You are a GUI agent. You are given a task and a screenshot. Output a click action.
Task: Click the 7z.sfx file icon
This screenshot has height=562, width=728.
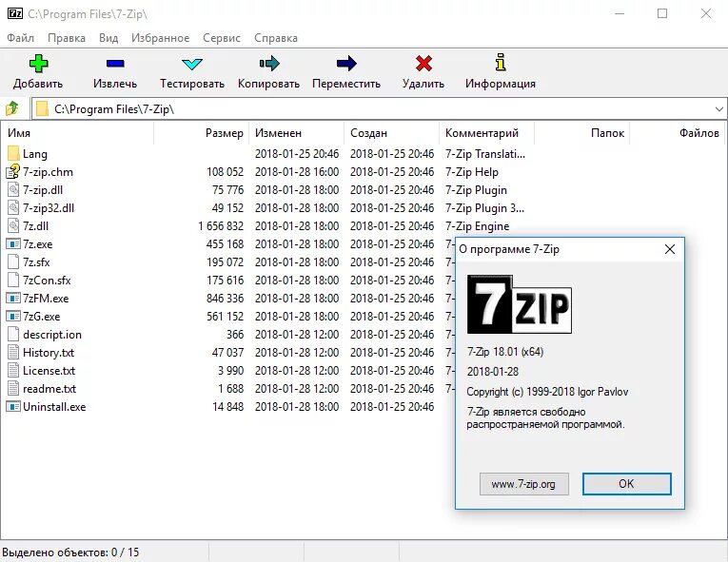[13, 262]
